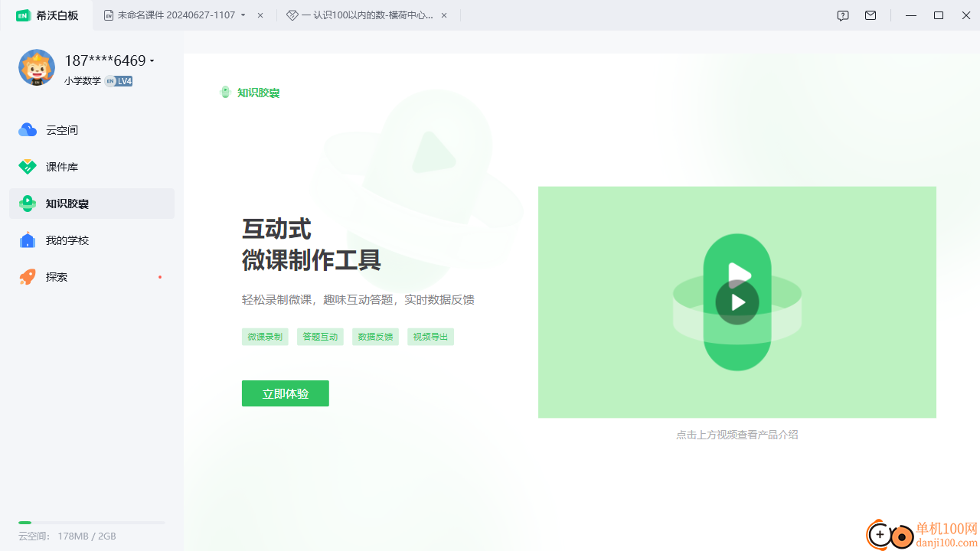Click the 课件库 green diamond icon
The image size is (980, 551).
28,167
